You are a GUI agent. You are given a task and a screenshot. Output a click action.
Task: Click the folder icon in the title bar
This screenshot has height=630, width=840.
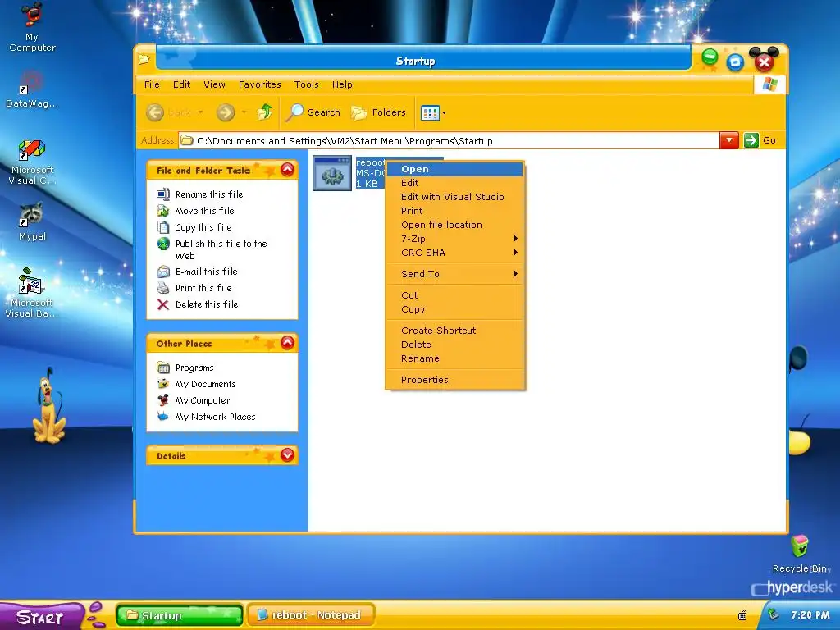tap(144, 59)
